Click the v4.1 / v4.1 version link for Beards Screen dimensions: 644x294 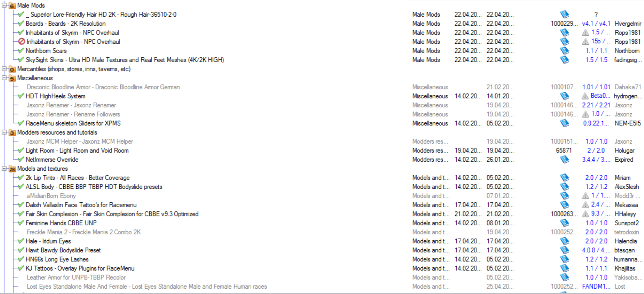pyautogui.click(x=596, y=23)
